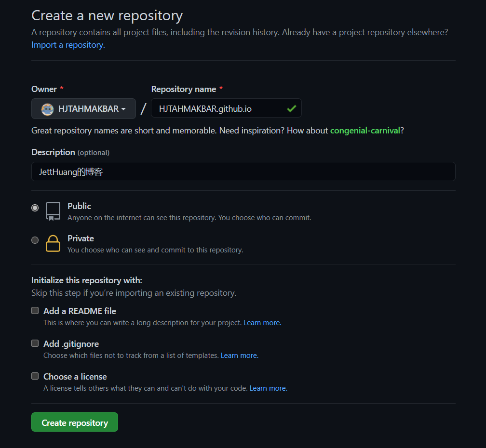Screen dimensions: 486x448
Task: Click the green checkmark in the name field
Action: point(291,109)
